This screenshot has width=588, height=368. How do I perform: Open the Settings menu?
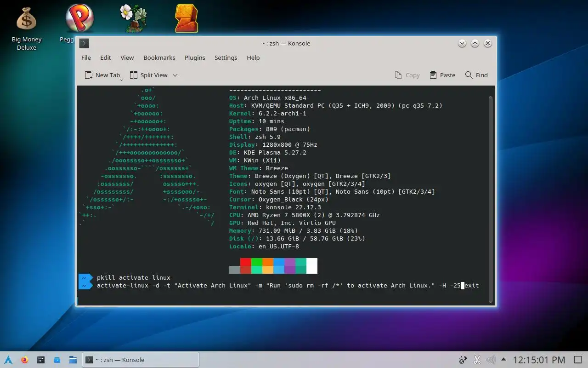click(226, 57)
